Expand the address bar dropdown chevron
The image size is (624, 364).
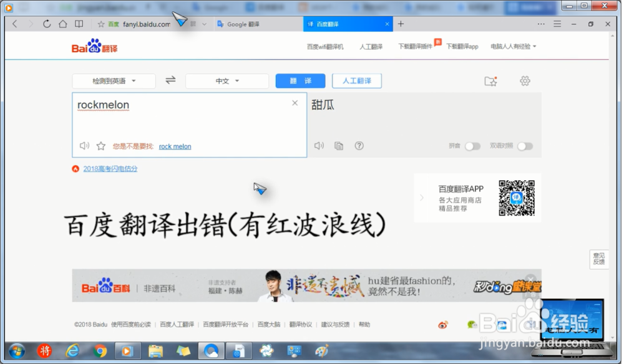[x=204, y=24]
